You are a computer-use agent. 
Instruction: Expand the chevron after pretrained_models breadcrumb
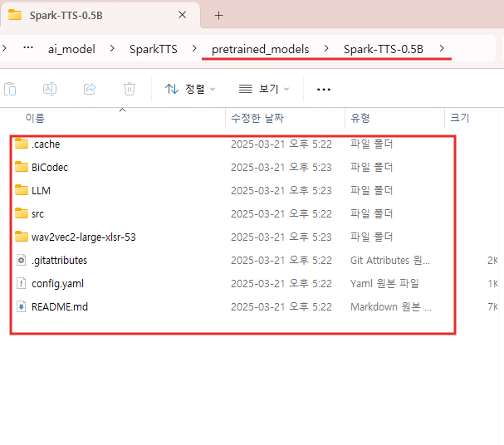click(x=326, y=48)
